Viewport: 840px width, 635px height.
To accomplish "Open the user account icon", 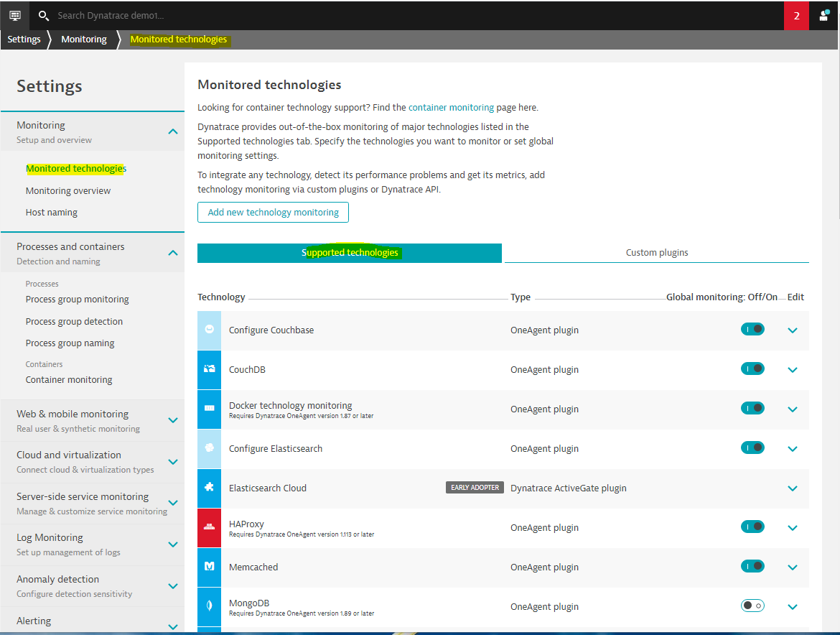I will 824,16.
